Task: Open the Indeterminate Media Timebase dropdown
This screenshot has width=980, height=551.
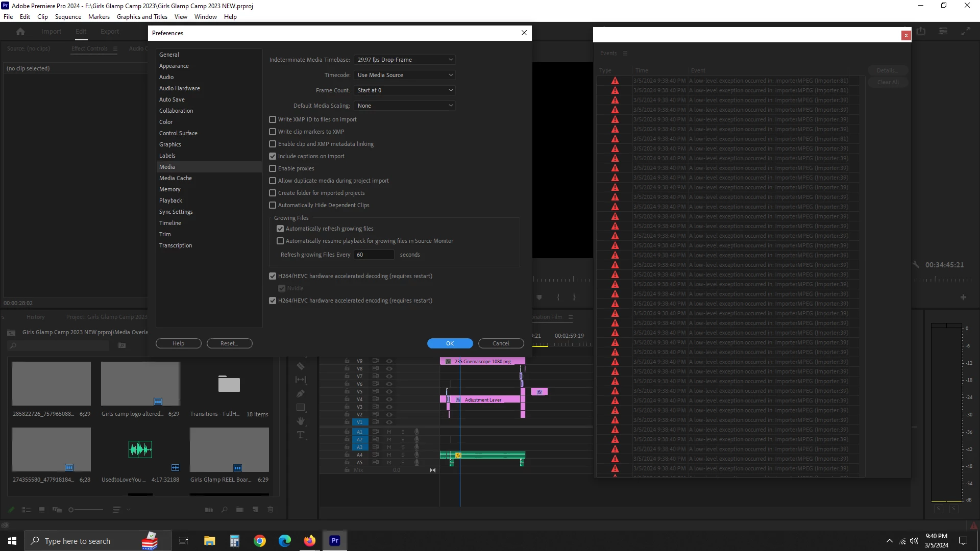Action: (404, 60)
